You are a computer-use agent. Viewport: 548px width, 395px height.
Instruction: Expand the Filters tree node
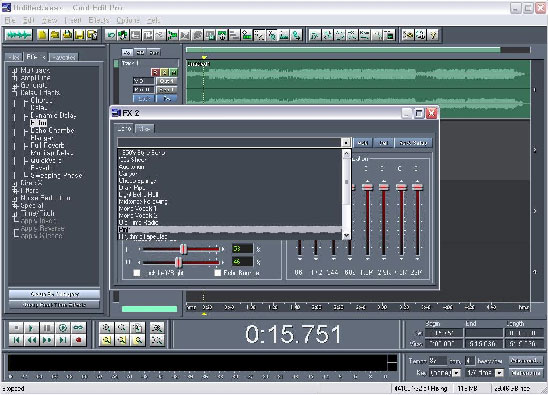pos(15,191)
